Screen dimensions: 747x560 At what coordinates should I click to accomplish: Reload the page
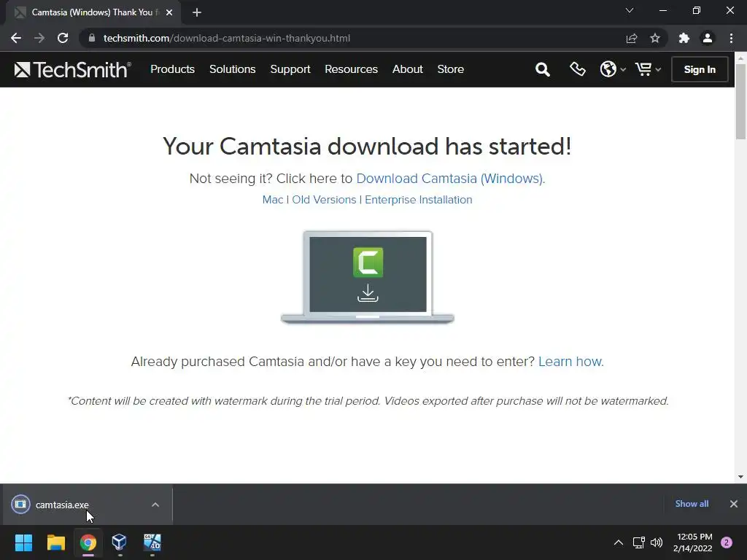(63, 38)
